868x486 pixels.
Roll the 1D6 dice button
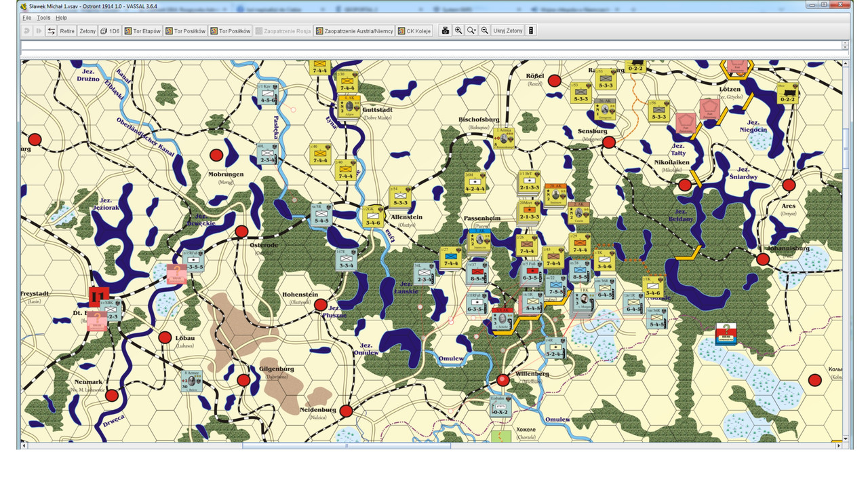coord(110,31)
